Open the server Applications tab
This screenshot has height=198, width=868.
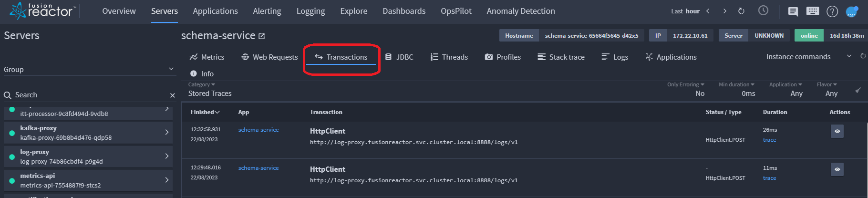671,57
